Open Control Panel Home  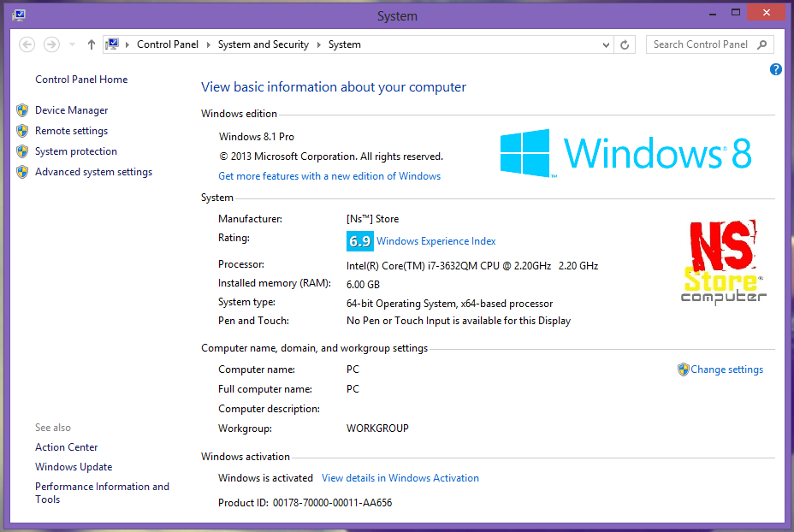pyautogui.click(x=81, y=80)
